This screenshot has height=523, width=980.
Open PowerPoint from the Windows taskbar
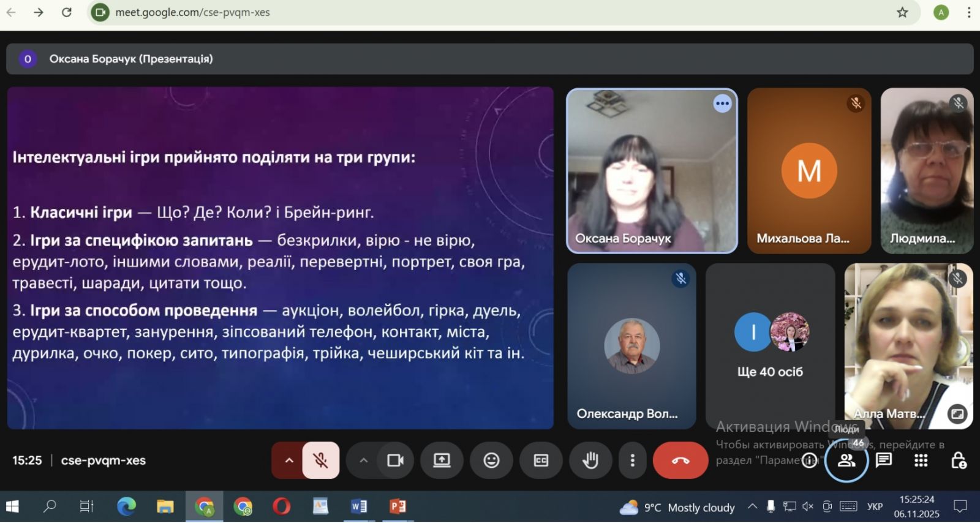pos(398,506)
